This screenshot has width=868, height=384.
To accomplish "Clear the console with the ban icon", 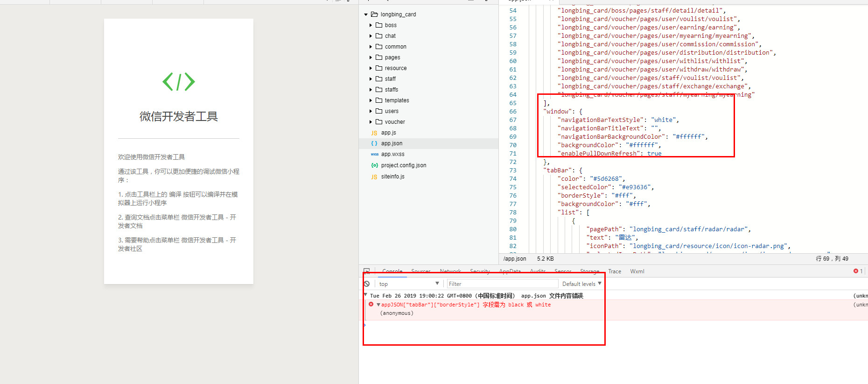I will tap(367, 284).
